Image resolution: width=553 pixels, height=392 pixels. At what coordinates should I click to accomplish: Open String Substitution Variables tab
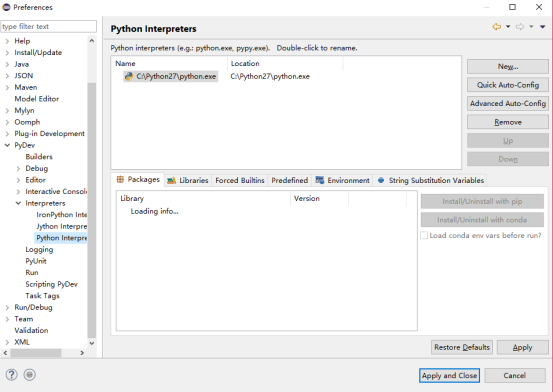(x=430, y=180)
